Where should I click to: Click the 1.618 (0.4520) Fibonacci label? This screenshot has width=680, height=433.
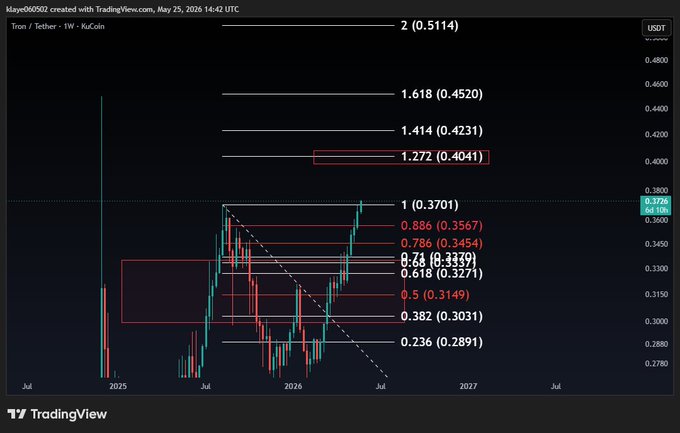point(441,94)
